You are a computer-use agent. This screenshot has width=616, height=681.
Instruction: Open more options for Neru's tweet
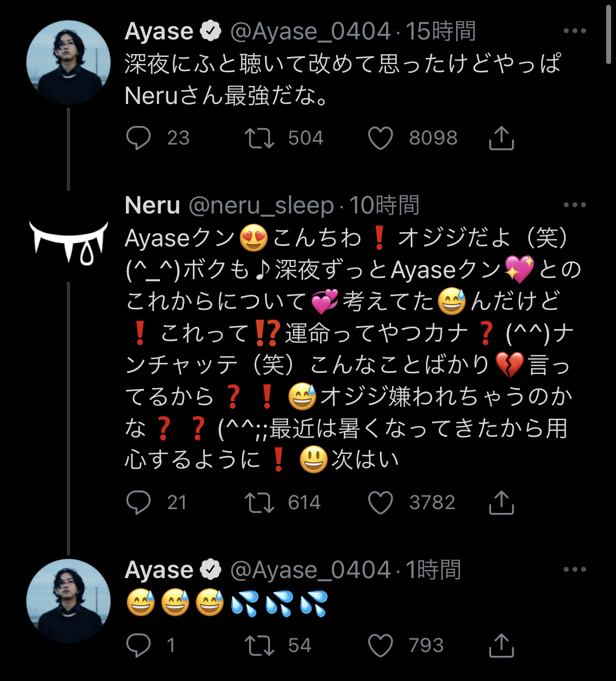pos(574,205)
